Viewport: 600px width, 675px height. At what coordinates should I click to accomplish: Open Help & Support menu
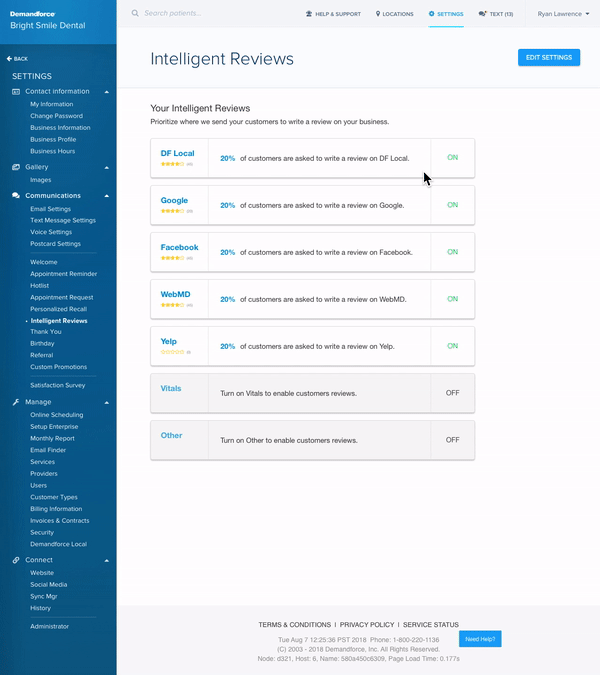pyautogui.click(x=333, y=14)
